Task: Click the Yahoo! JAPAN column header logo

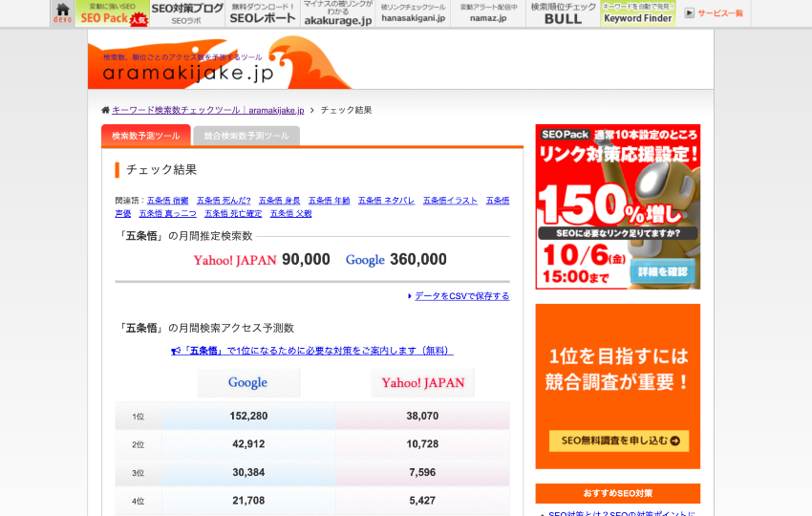Action: click(422, 382)
